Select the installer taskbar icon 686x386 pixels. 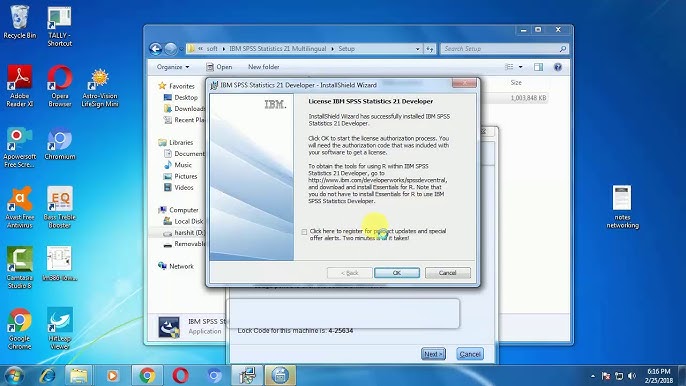click(247, 375)
